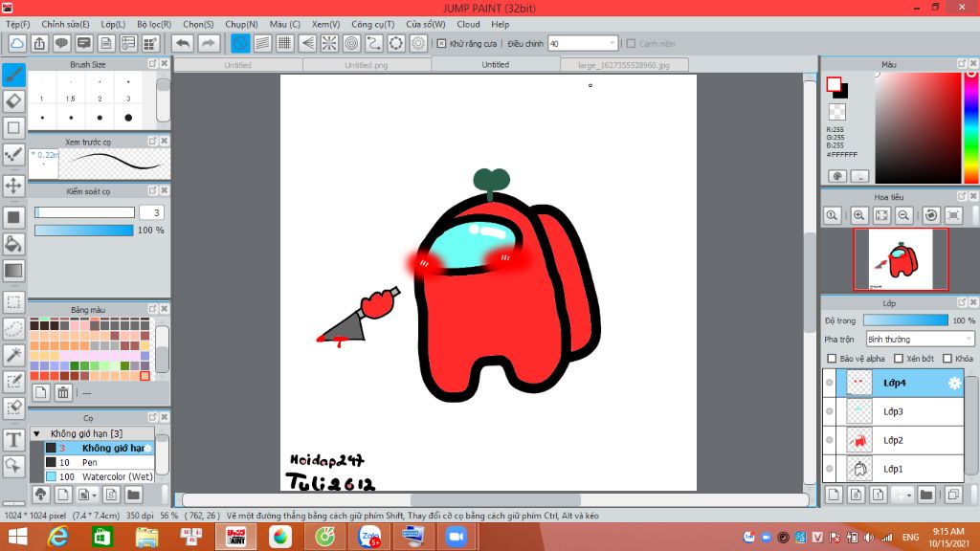The height and width of the screenshot is (551, 980).
Task: Toggle visibility of Lớp2 layer
Action: (x=830, y=440)
